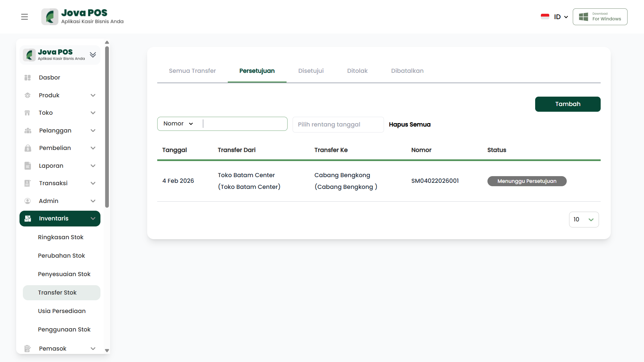Click Hapus Semua to clear filters

(x=410, y=124)
